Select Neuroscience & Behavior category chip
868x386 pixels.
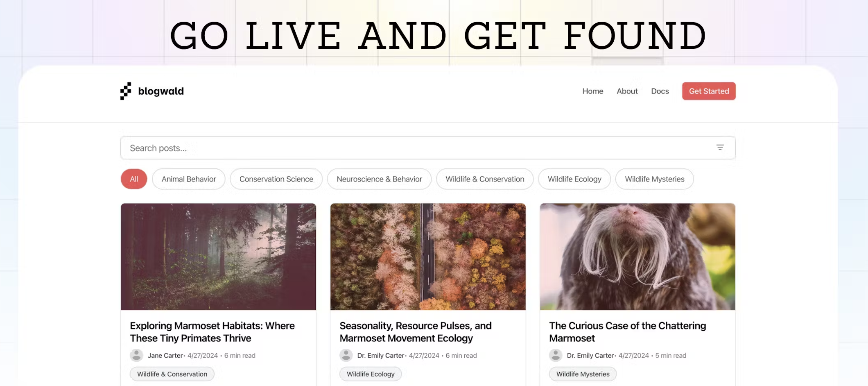pyautogui.click(x=379, y=179)
